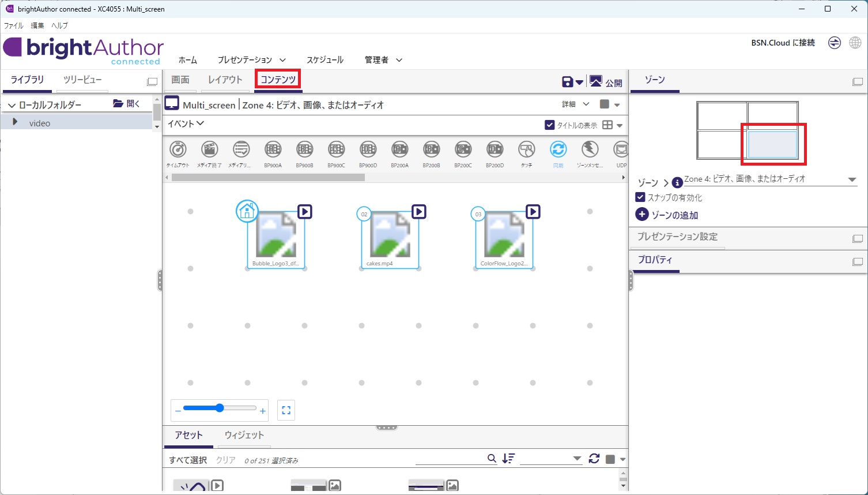Click the Multi_screen monitor icon
868x495 pixels.
[172, 104]
